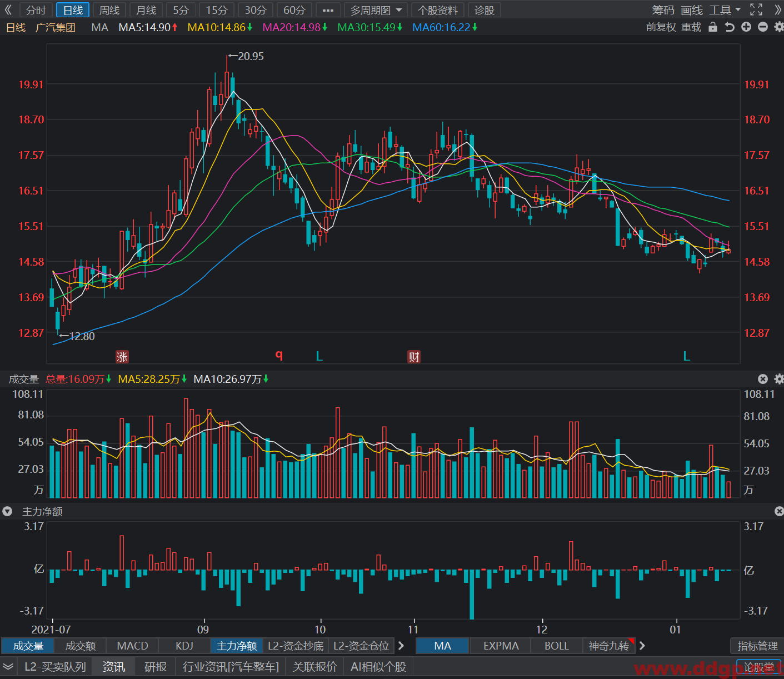Switch sub-indicator to KDJ

[x=184, y=646]
